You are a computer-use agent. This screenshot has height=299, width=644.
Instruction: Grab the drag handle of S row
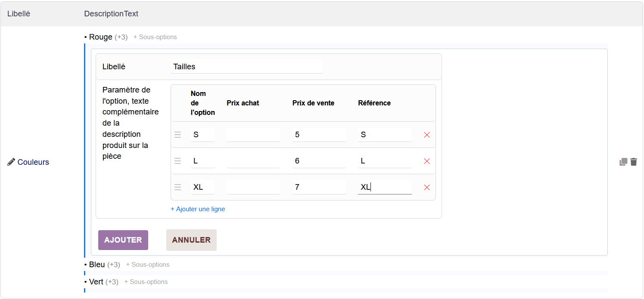(x=177, y=135)
